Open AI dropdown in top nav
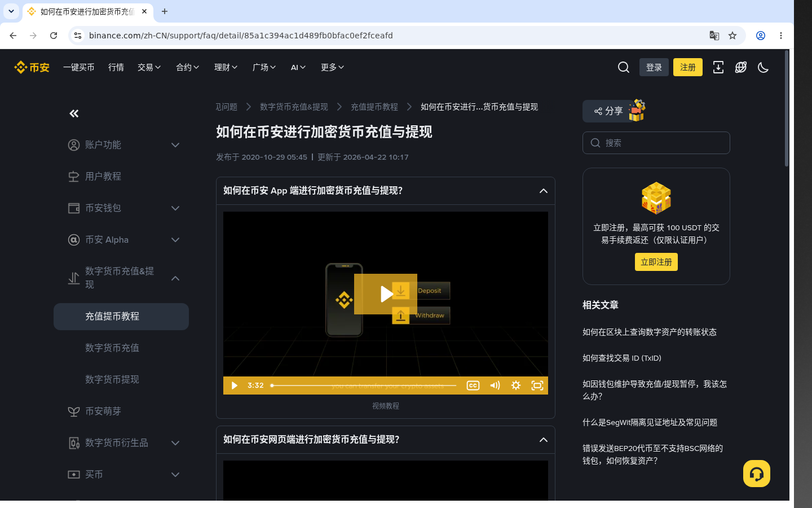This screenshot has width=812, height=508. [x=298, y=67]
